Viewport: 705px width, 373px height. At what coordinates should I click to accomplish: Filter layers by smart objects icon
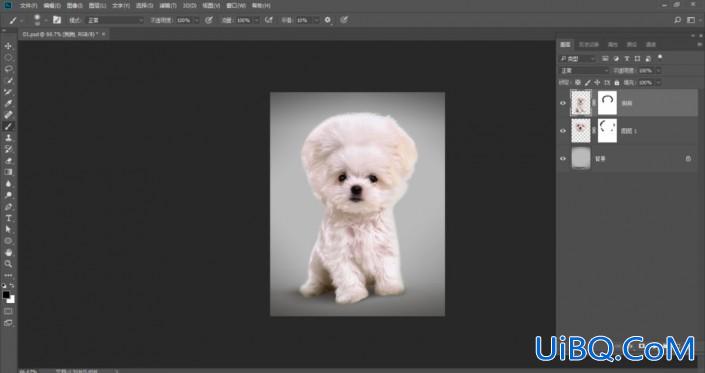tap(648, 59)
